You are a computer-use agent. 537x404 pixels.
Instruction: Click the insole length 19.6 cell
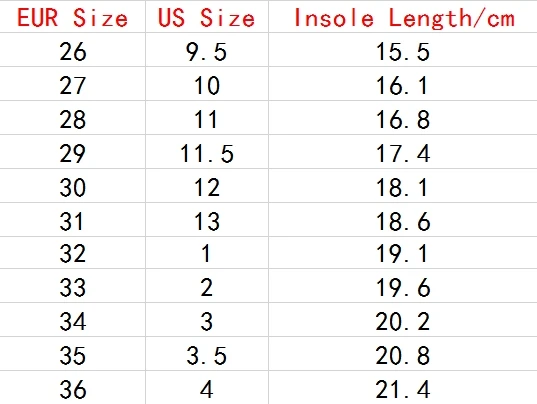(x=403, y=286)
